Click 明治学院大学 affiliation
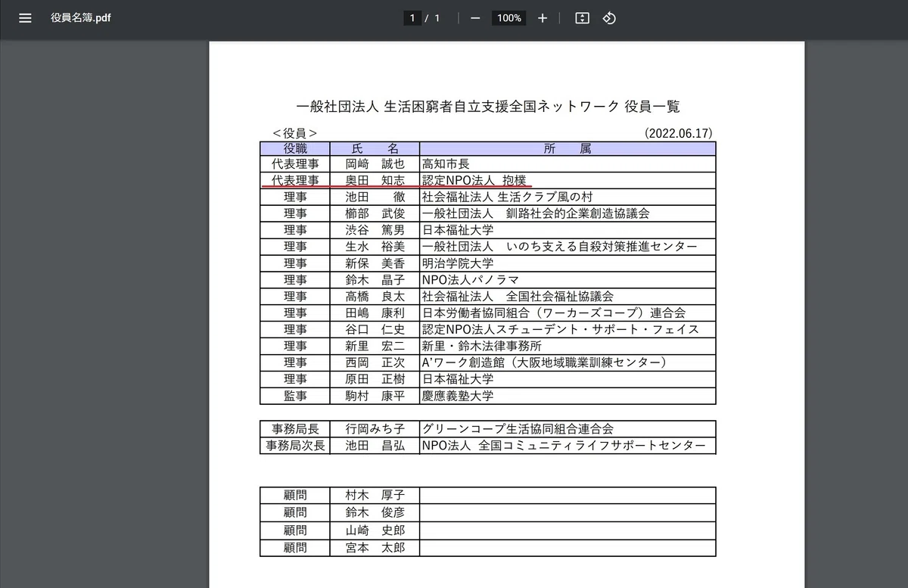 click(x=458, y=263)
